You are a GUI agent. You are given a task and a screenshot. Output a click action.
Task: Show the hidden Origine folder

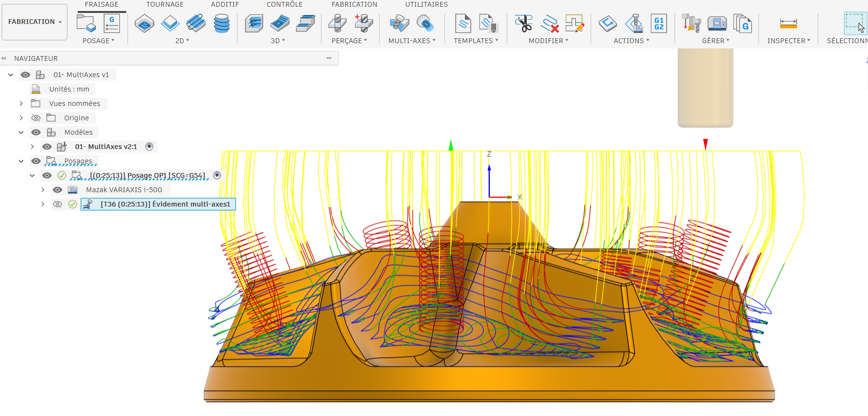point(36,118)
